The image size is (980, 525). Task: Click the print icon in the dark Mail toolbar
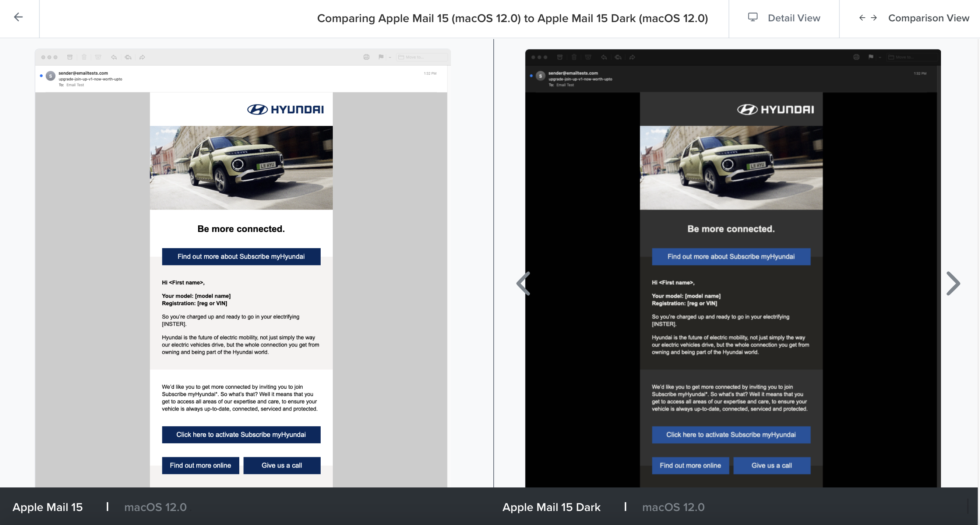click(x=856, y=57)
